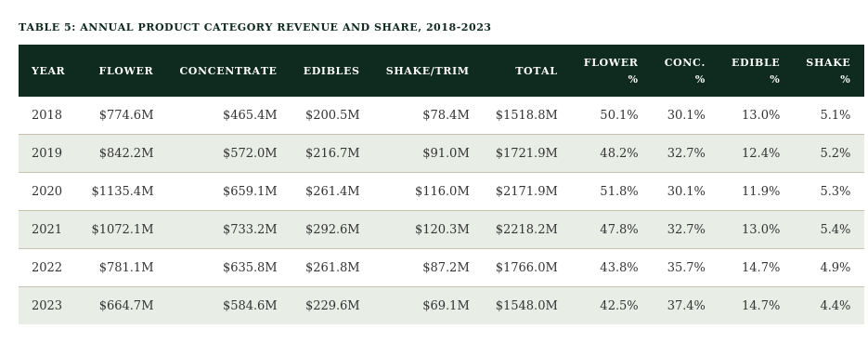The width and height of the screenshot is (868, 343).
Task: Click edibles value $200.5M
Action: (x=332, y=114)
